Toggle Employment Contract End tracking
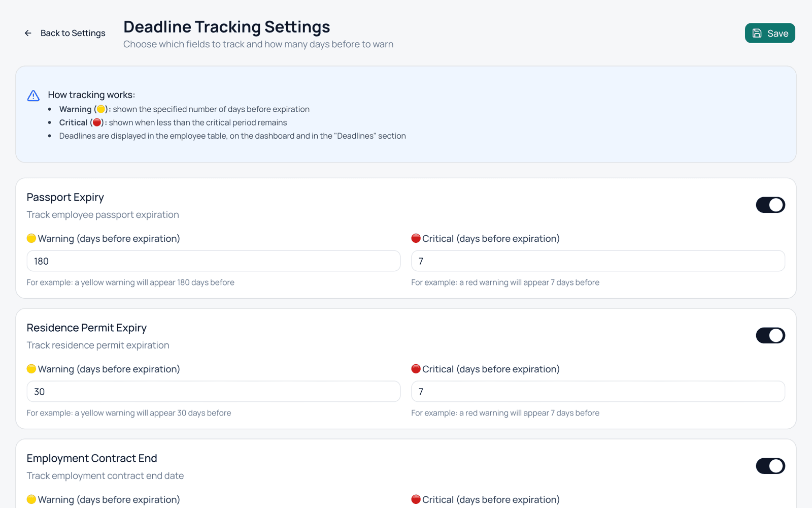The height and width of the screenshot is (508, 812). click(x=770, y=466)
